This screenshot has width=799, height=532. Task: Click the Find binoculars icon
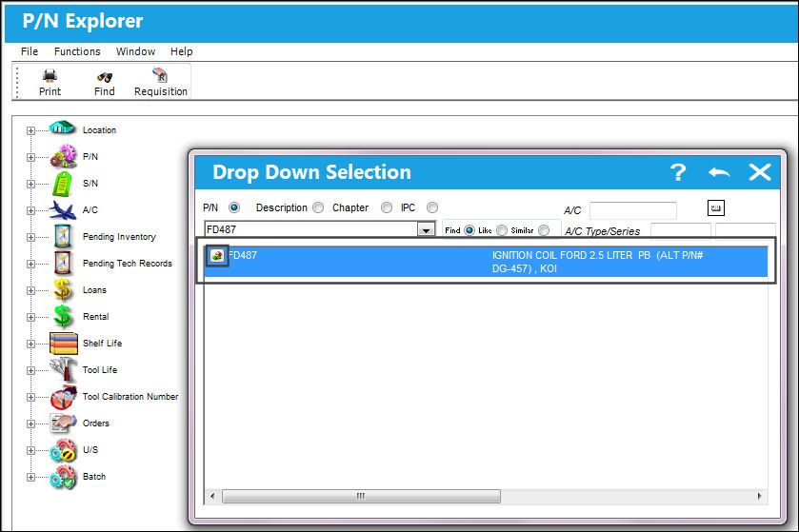click(105, 77)
